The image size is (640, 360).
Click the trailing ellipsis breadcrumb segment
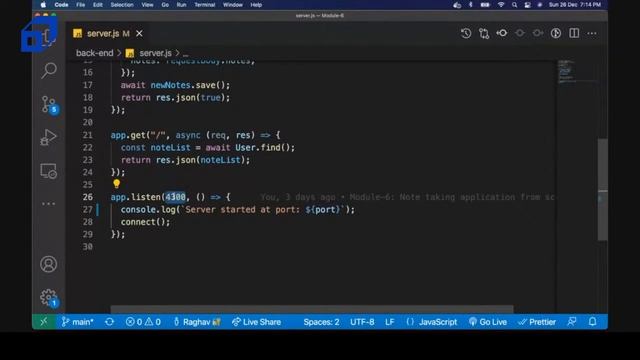point(185,53)
